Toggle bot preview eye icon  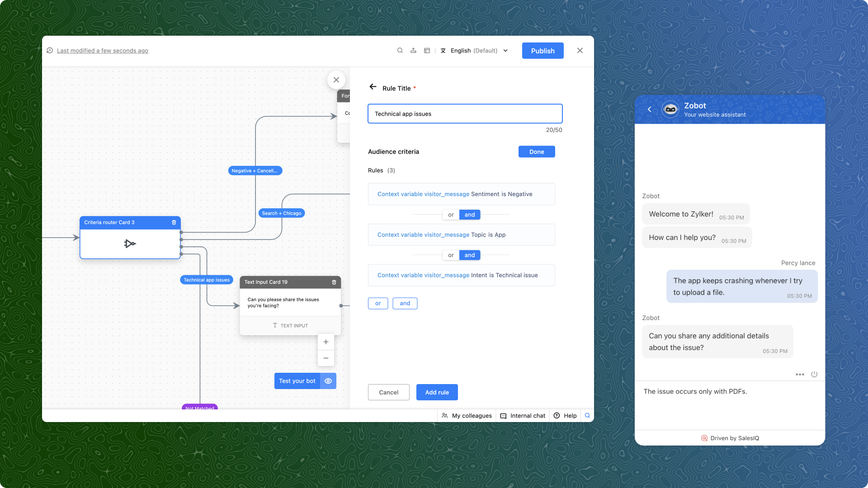328,381
